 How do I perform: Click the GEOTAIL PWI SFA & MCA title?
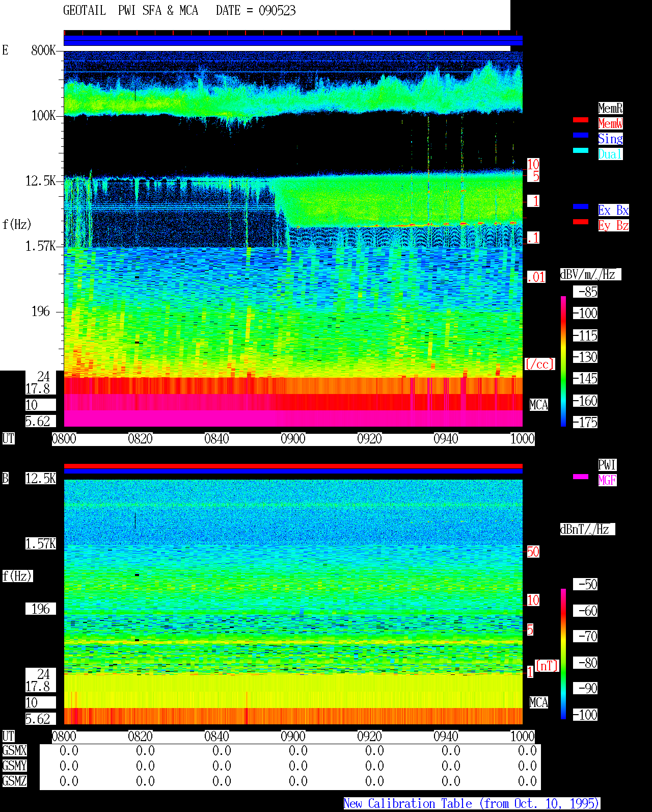coord(130,11)
